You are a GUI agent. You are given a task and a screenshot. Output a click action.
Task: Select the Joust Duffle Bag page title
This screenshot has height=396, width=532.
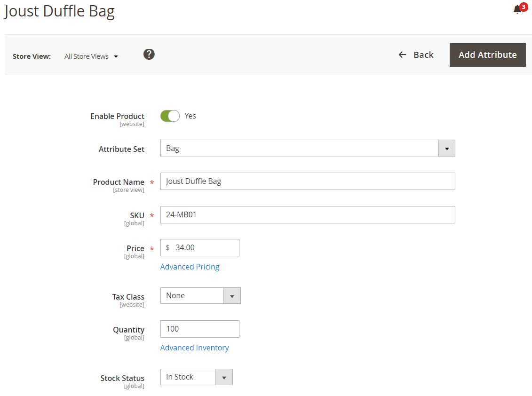[x=59, y=11]
